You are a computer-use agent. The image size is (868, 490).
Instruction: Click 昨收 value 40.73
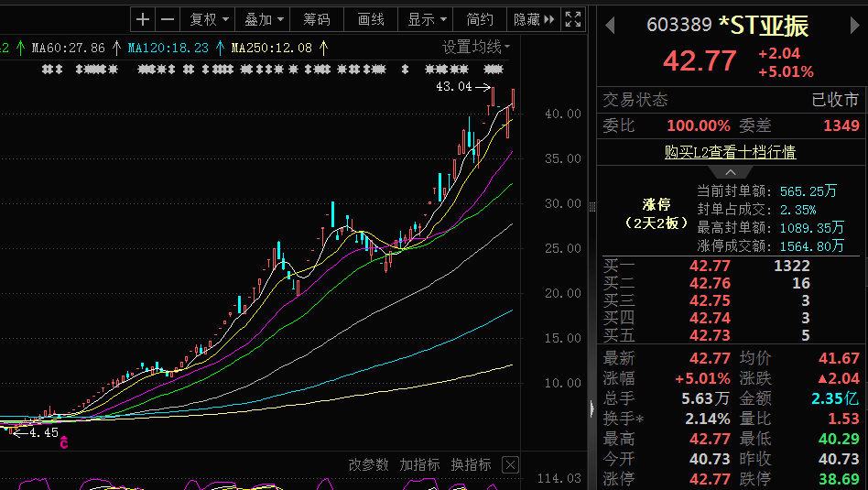point(840,459)
